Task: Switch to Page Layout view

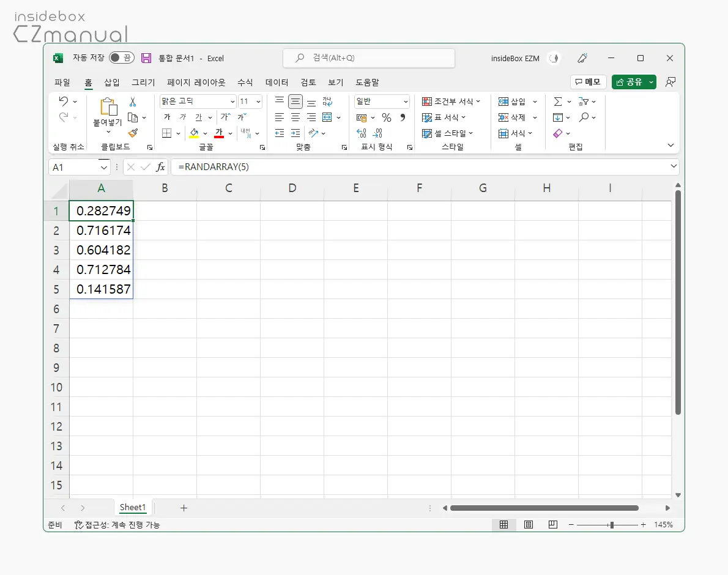Action: 529,524
